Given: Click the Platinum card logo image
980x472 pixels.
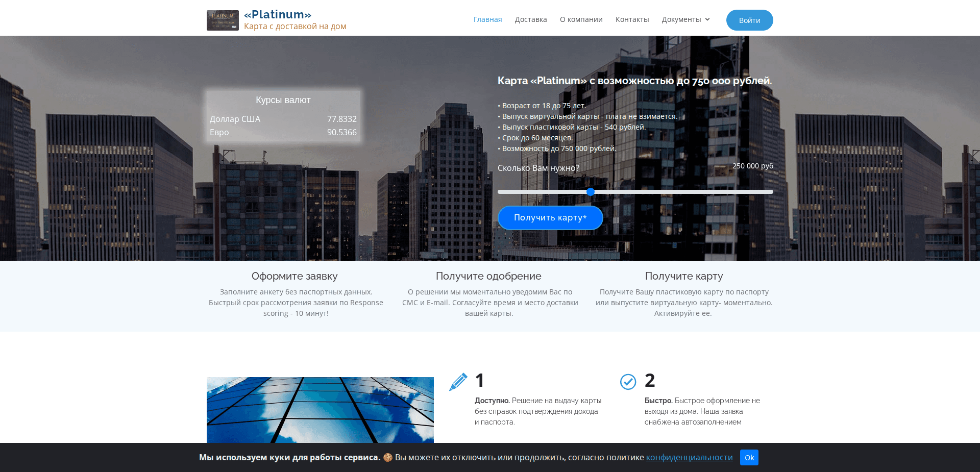Looking at the screenshot, I should (223, 20).
